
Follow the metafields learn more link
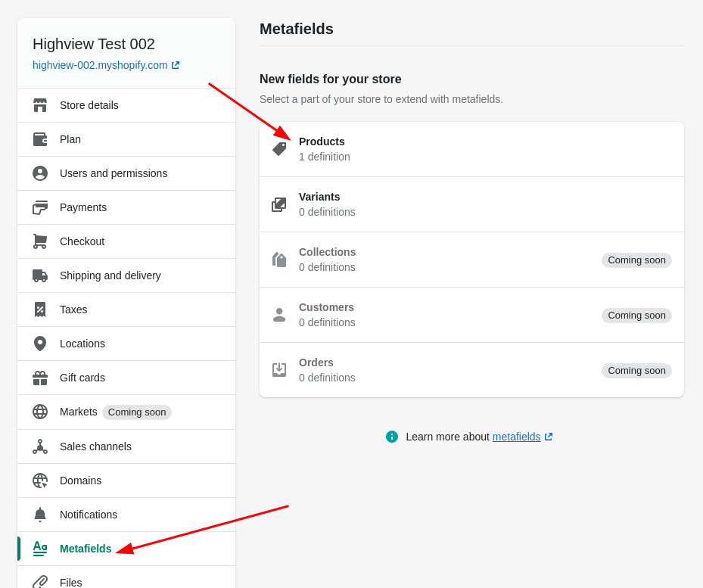coord(516,437)
